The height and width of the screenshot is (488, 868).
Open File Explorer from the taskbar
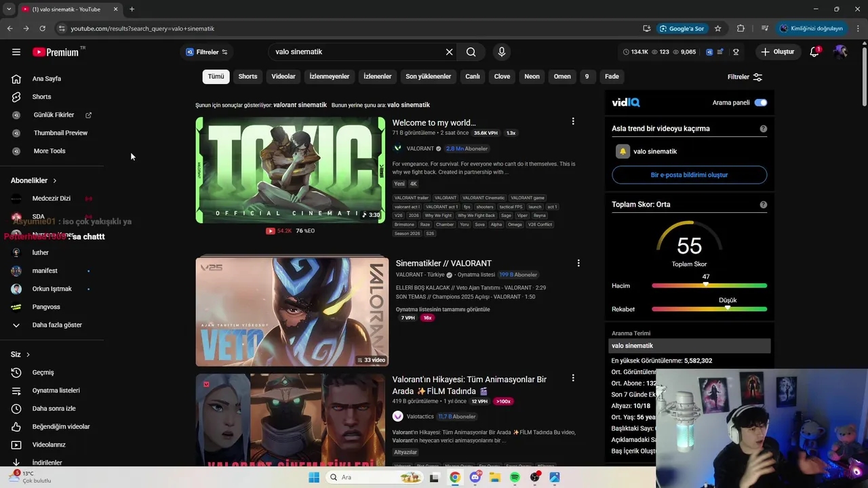pyautogui.click(x=495, y=477)
